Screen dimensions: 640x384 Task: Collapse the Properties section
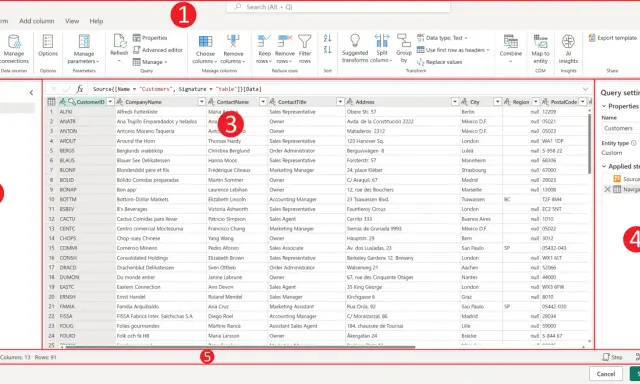point(604,106)
